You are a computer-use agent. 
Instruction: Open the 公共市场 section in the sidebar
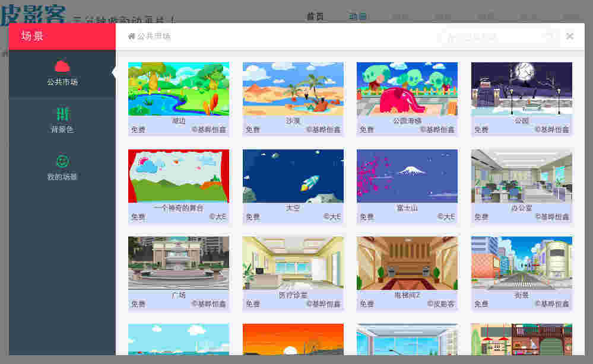pyautogui.click(x=62, y=74)
